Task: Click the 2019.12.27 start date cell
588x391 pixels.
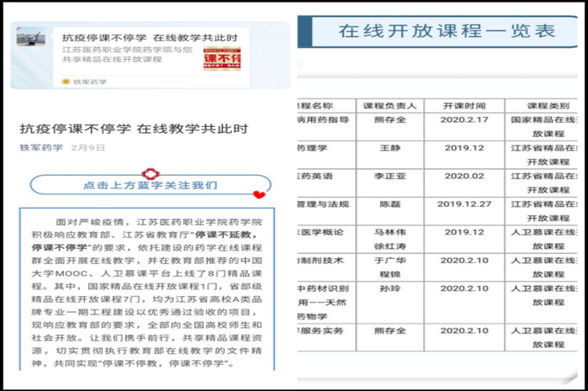Action: [463, 203]
